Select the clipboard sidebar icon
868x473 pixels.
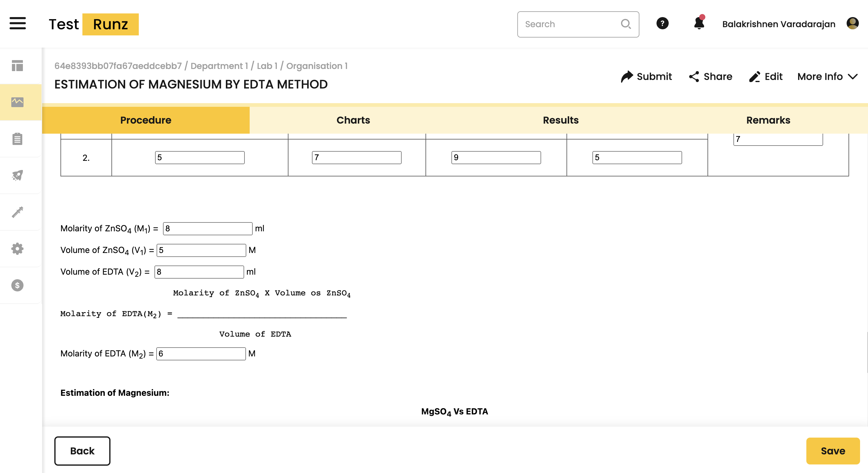pos(17,139)
